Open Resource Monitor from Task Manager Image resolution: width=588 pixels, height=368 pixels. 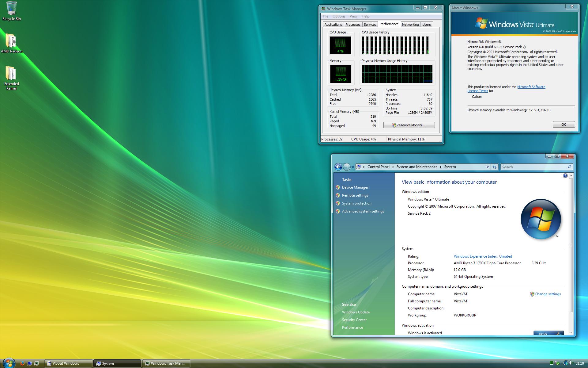click(x=409, y=125)
